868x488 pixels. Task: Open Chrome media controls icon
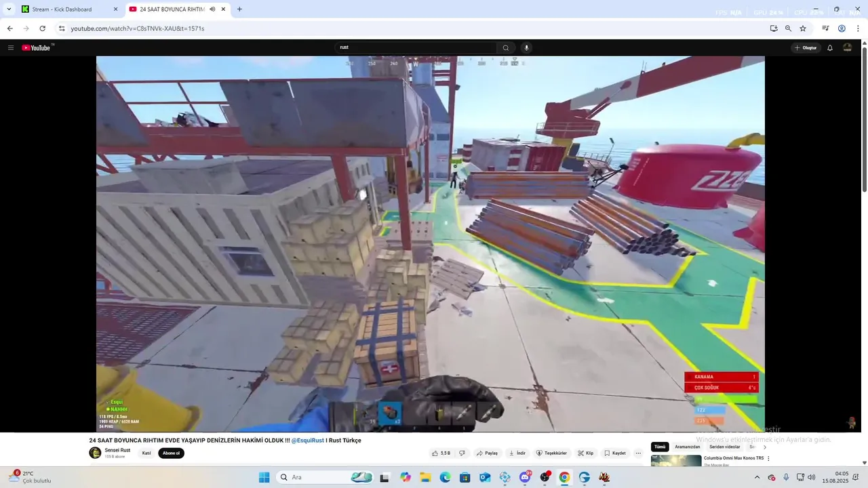pyautogui.click(x=825, y=28)
